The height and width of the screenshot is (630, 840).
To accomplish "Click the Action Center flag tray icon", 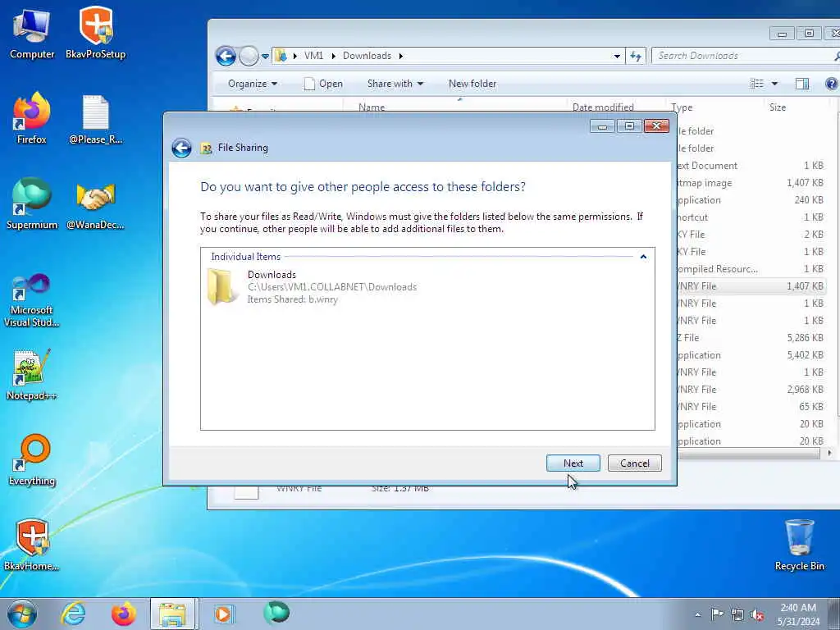I will point(716,614).
